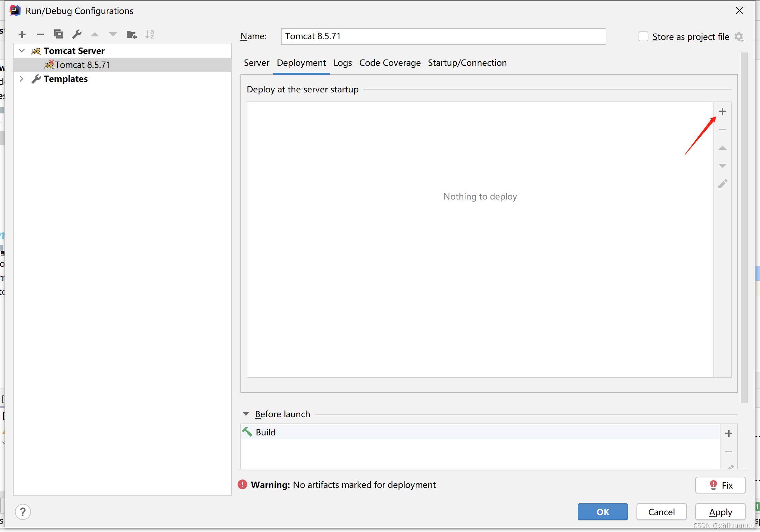Screen dimensions: 760x532
Task: Expand the Templates tree node
Action: click(22, 79)
